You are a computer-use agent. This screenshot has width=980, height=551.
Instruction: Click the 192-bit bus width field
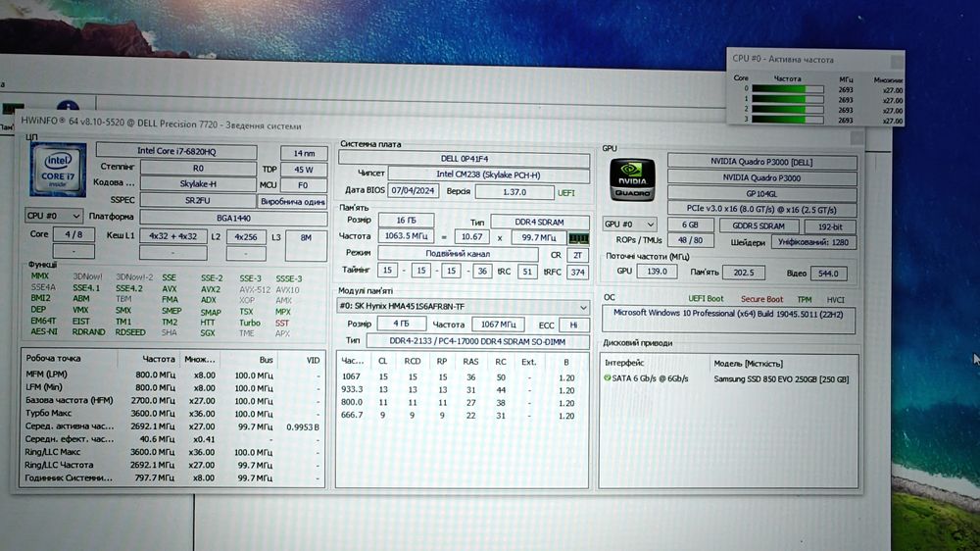[x=830, y=226]
